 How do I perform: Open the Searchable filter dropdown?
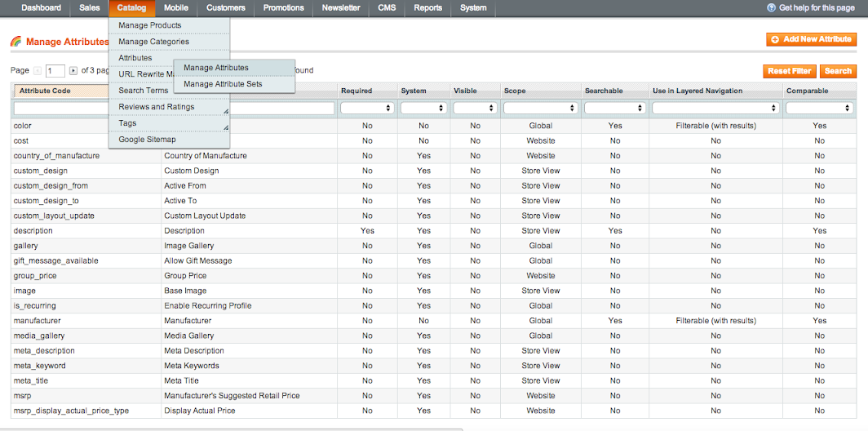coord(614,108)
